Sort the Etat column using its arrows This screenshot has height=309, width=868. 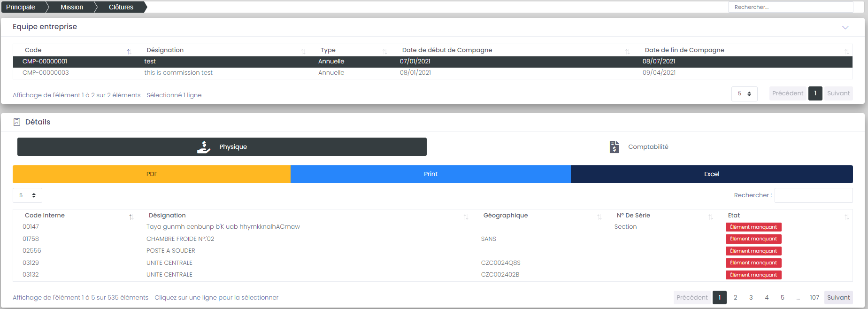coord(846,216)
